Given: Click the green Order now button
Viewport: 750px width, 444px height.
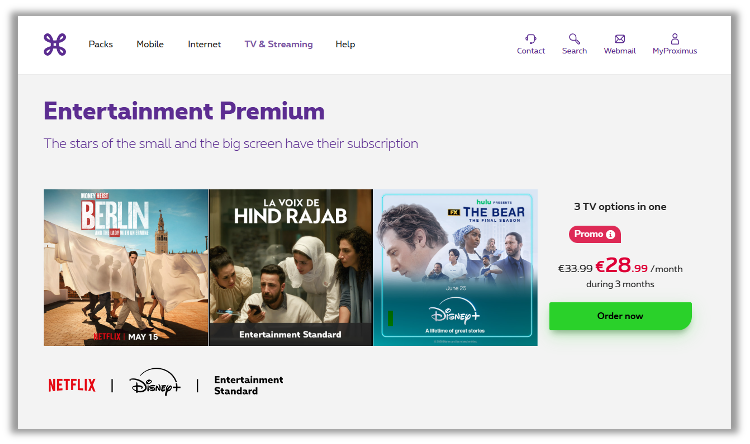Looking at the screenshot, I should (620, 316).
